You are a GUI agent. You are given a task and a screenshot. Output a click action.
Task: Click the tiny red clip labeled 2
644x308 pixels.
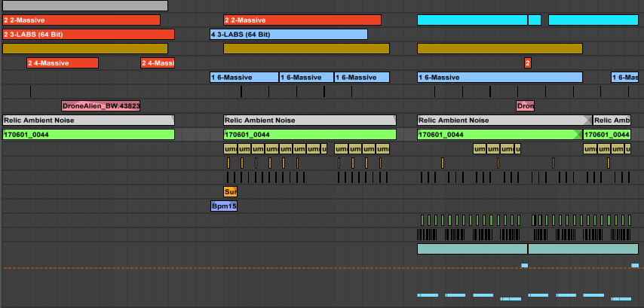click(527, 63)
